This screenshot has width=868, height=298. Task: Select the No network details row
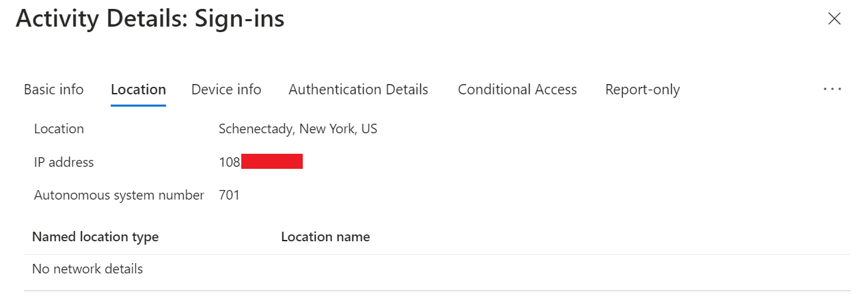click(87, 269)
